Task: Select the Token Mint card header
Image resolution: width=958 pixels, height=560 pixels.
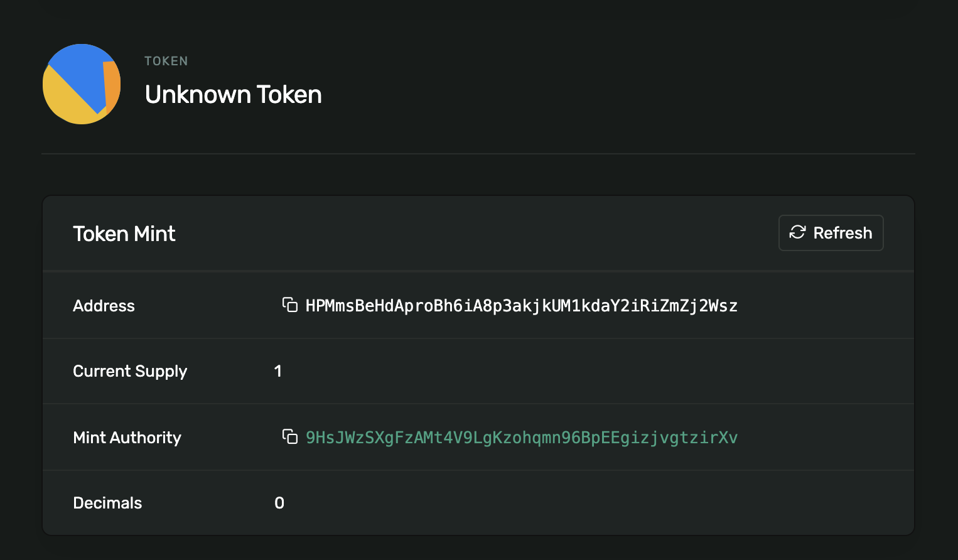Action: coord(124,233)
